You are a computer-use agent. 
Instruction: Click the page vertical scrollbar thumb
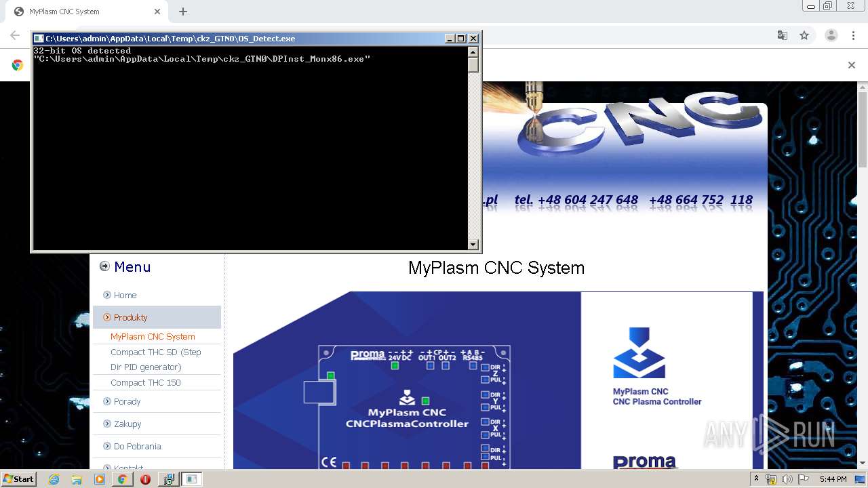pos(862,129)
